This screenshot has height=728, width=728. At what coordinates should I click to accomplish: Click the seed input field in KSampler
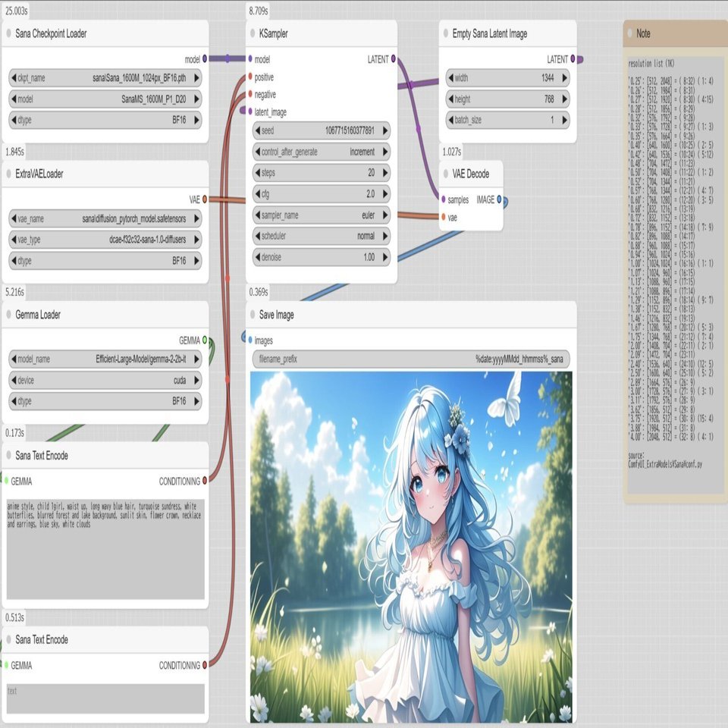pos(320,130)
